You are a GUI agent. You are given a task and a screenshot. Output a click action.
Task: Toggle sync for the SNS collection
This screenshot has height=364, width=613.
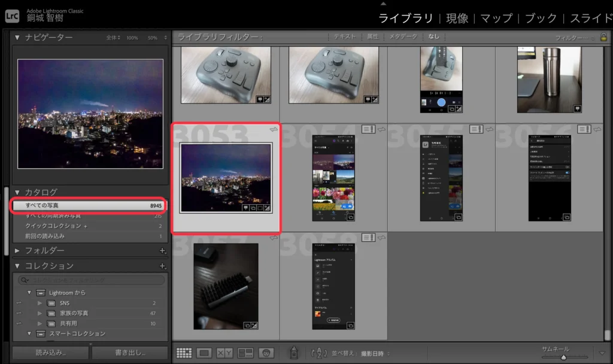tap(19, 304)
